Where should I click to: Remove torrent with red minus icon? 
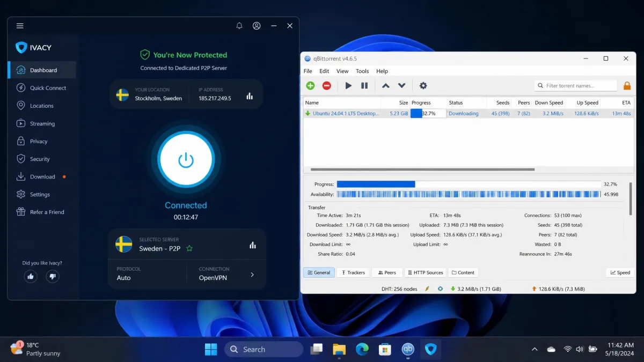pos(326,86)
